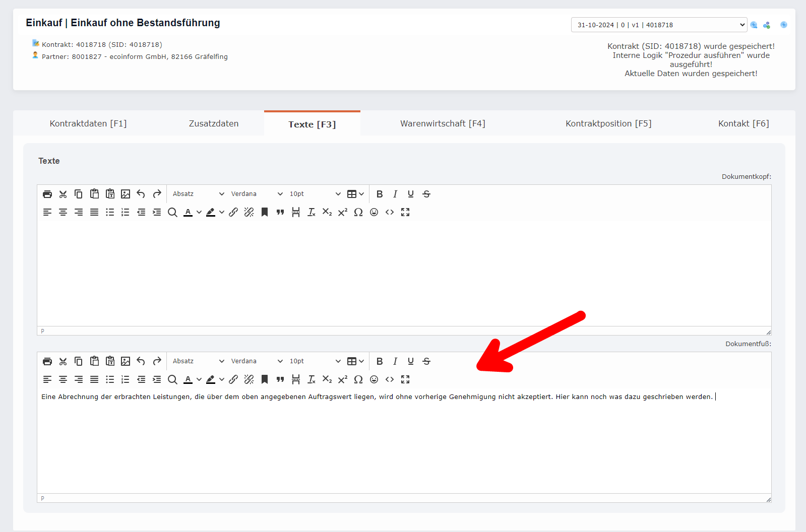Clear formatting in Dokumentkopf editor
Image resolution: width=806 pixels, height=532 pixels.
312,212
